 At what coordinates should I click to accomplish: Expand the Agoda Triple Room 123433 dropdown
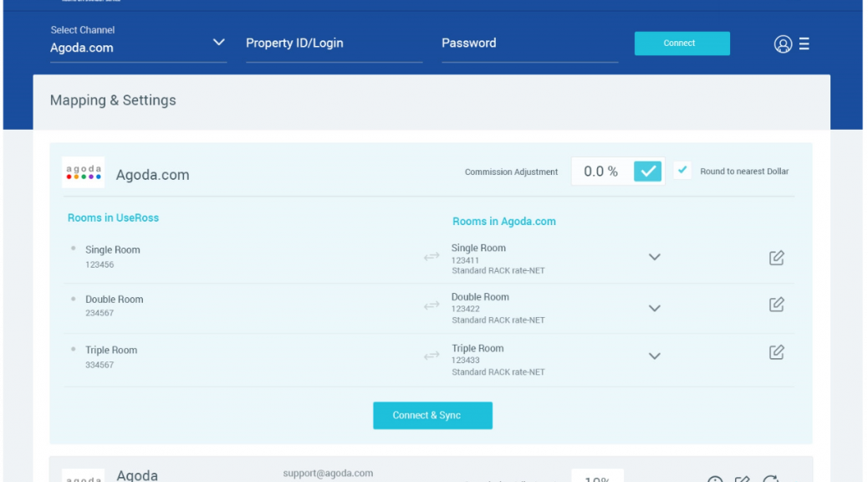pyautogui.click(x=654, y=356)
